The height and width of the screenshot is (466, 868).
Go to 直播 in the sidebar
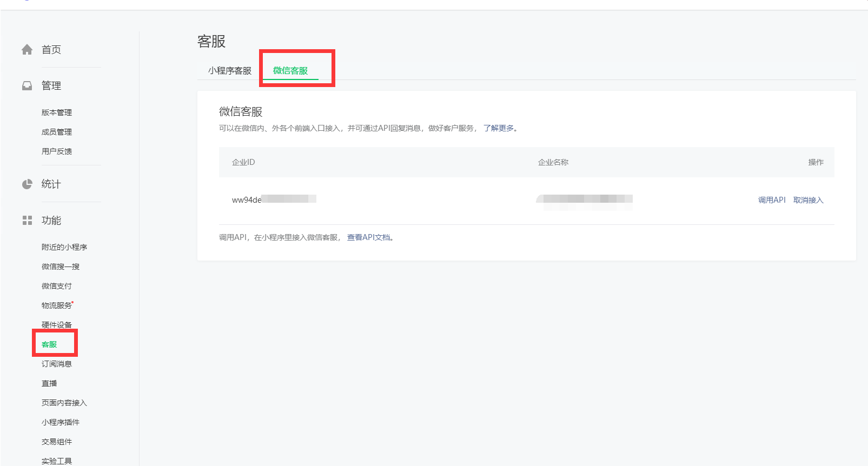(x=49, y=383)
